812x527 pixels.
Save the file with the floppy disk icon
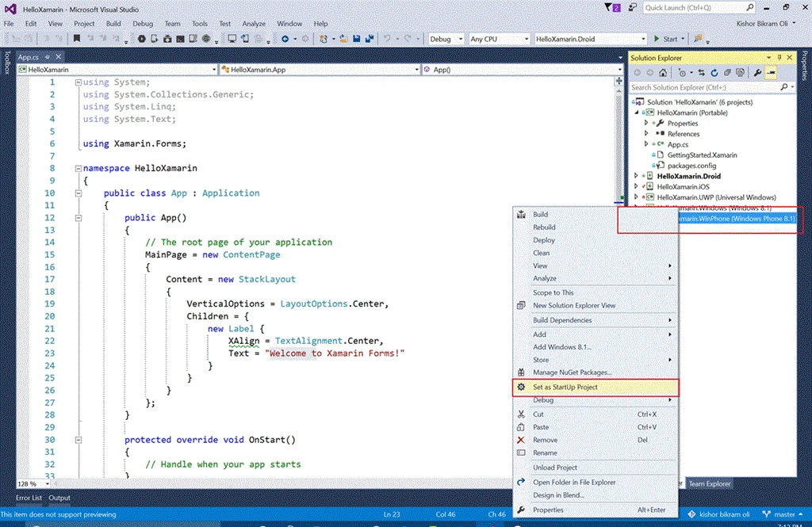356,39
